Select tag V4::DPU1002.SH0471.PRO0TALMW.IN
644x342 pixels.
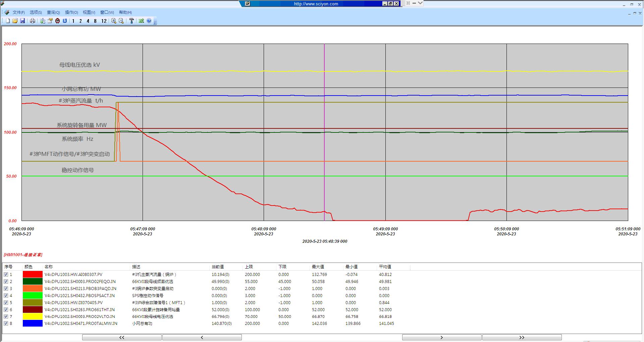(81, 323)
